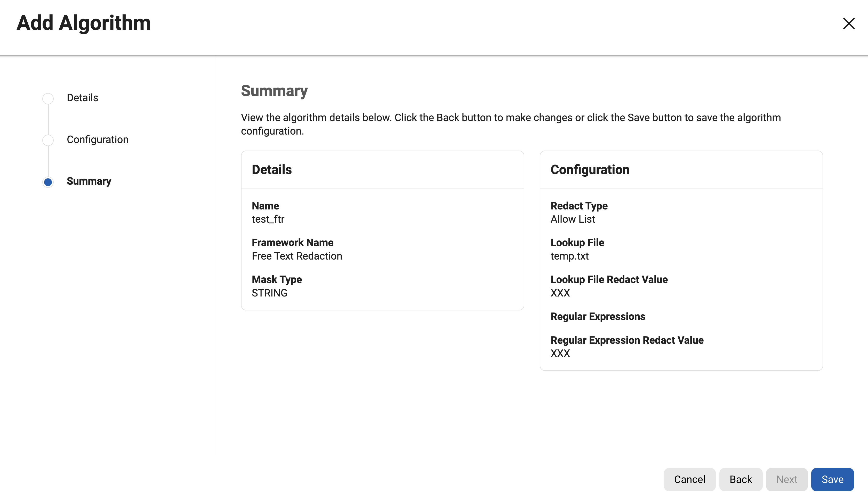Screen dimensions: 868x500
Task: Click the Configuration step circle indicator
Action: (x=48, y=140)
